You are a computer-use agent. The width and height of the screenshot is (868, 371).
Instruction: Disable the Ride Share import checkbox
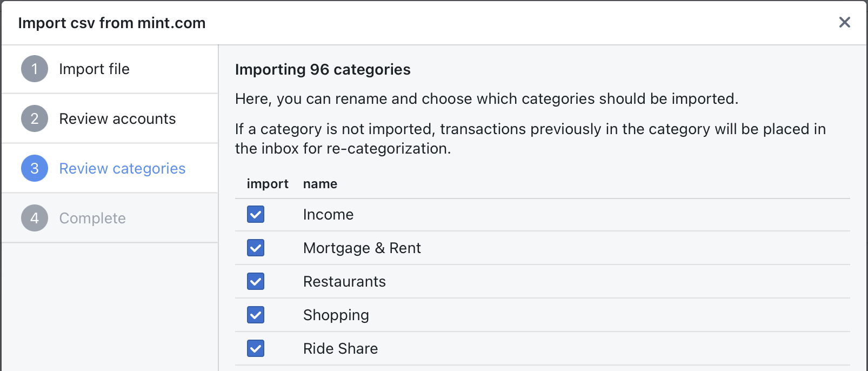255,348
